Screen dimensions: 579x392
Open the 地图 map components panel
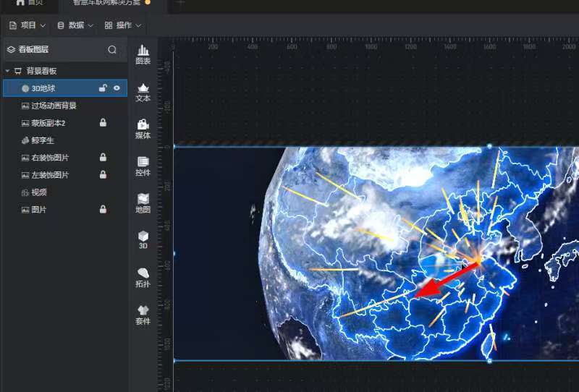click(x=143, y=203)
